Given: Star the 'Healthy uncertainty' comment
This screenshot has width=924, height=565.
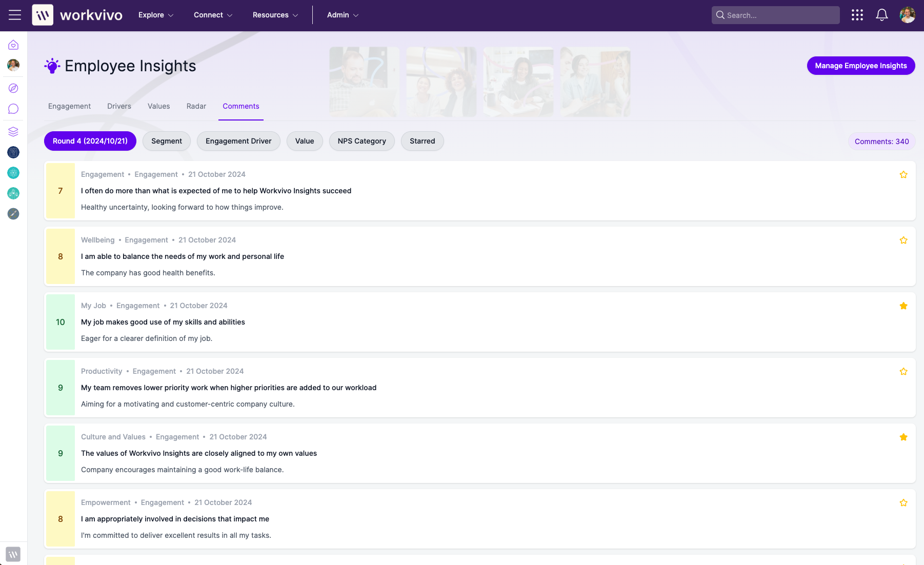Looking at the screenshot, I should point(903,175).
